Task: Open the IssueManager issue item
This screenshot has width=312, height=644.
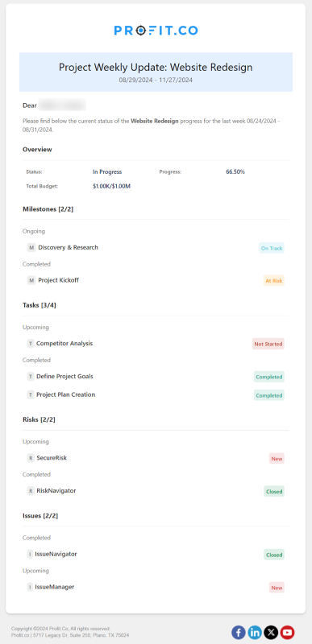Action: coord(55,587)
